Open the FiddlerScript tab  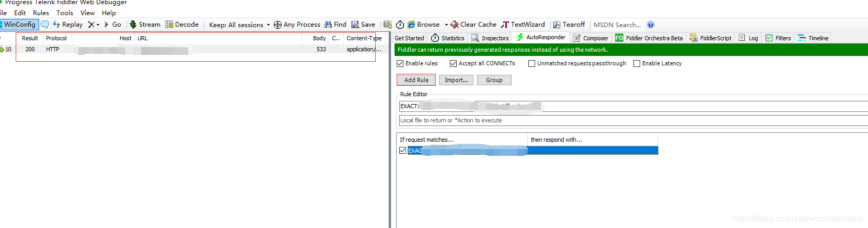[x=710, y=38]
